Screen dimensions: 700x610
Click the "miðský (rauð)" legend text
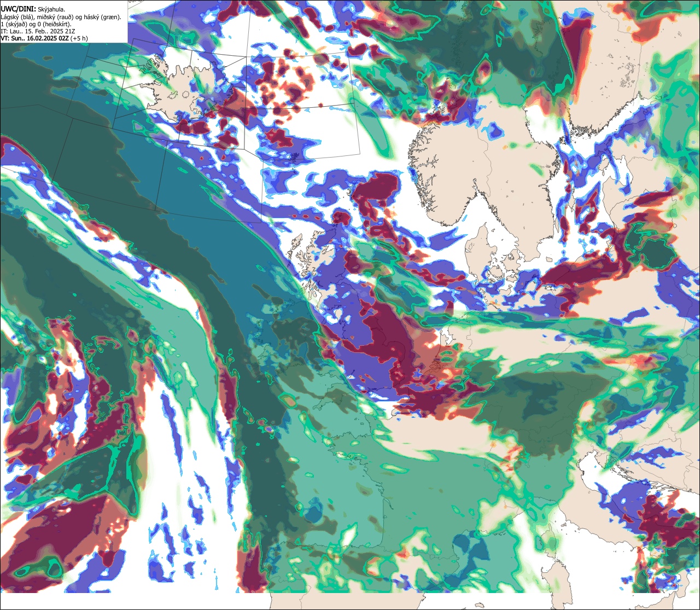55,18
